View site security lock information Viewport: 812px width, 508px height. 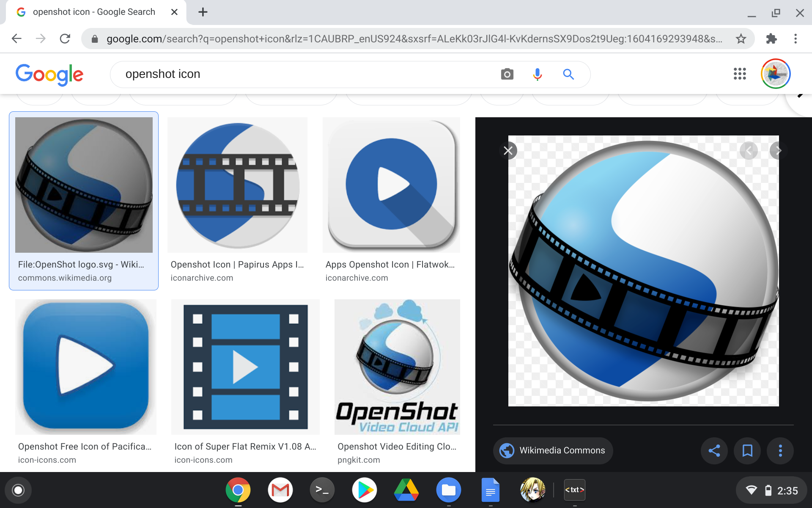click(95, 39)
